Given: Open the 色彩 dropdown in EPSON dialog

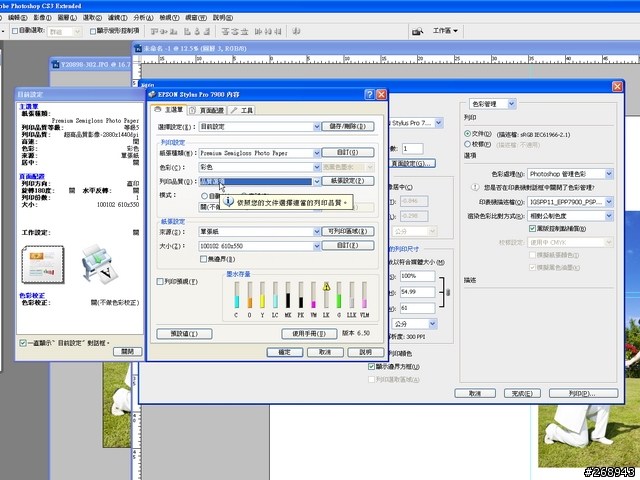Looking at the screenshot, I should point(260,167).
